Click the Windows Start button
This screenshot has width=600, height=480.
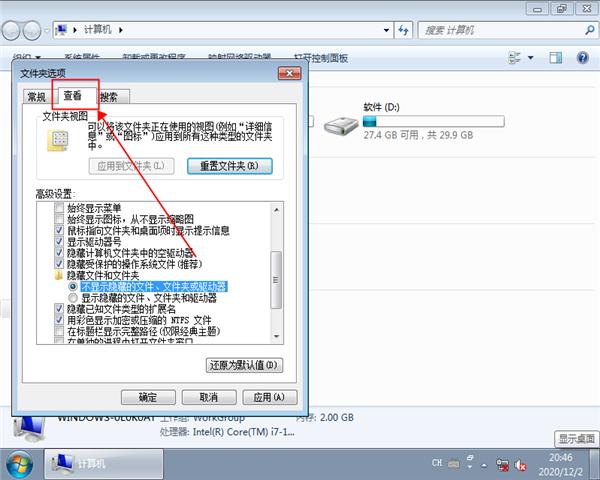pos(19,464)
